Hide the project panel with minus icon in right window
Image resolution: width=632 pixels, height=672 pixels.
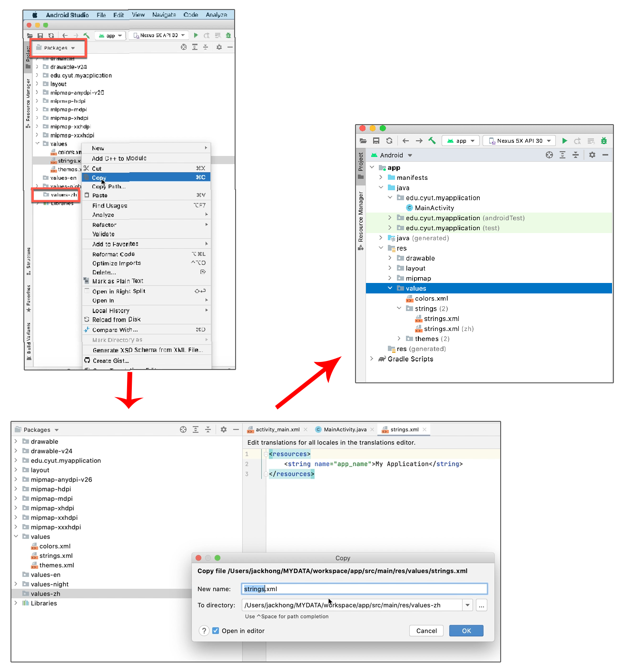[605, 155]
